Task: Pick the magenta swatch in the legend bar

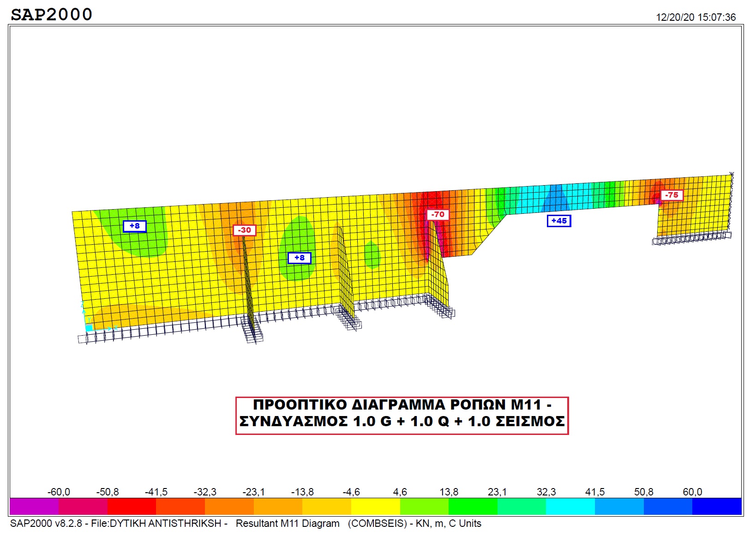Action: point(34,506)
